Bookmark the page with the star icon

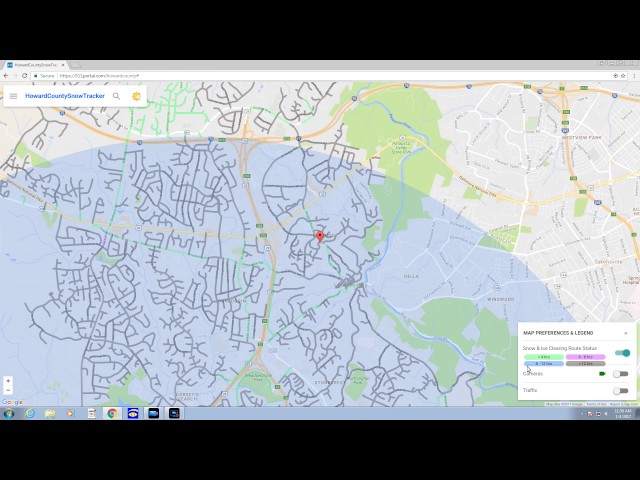point(623,76)
